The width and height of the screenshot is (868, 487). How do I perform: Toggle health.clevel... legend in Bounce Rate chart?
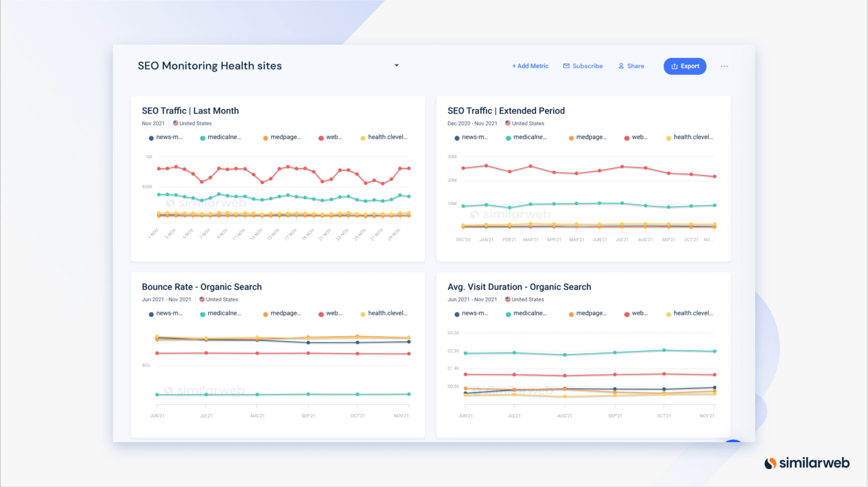coord(384,314)
